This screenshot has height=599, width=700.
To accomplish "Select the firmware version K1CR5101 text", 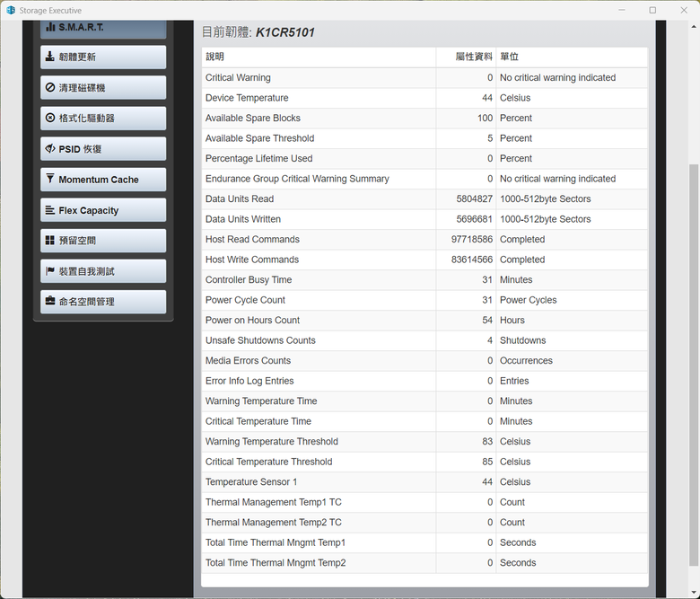I will coord(285,32).
